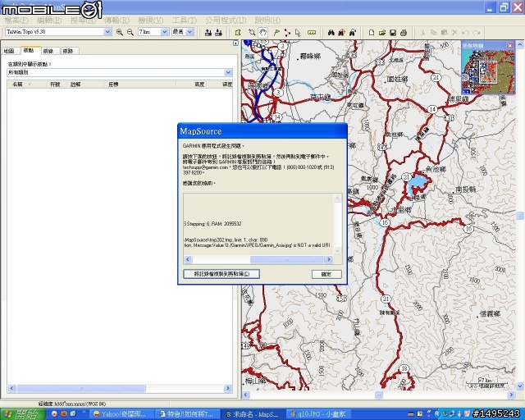Click the Windows 開始 Start button
Screen dimensions: 525x420
(23, 414)
